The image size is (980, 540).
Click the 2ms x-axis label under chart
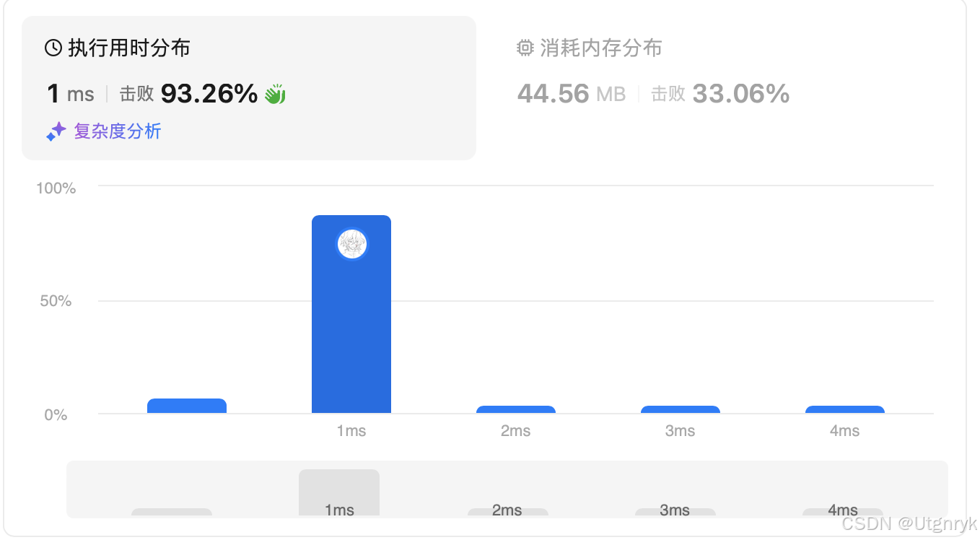[516, 431]
